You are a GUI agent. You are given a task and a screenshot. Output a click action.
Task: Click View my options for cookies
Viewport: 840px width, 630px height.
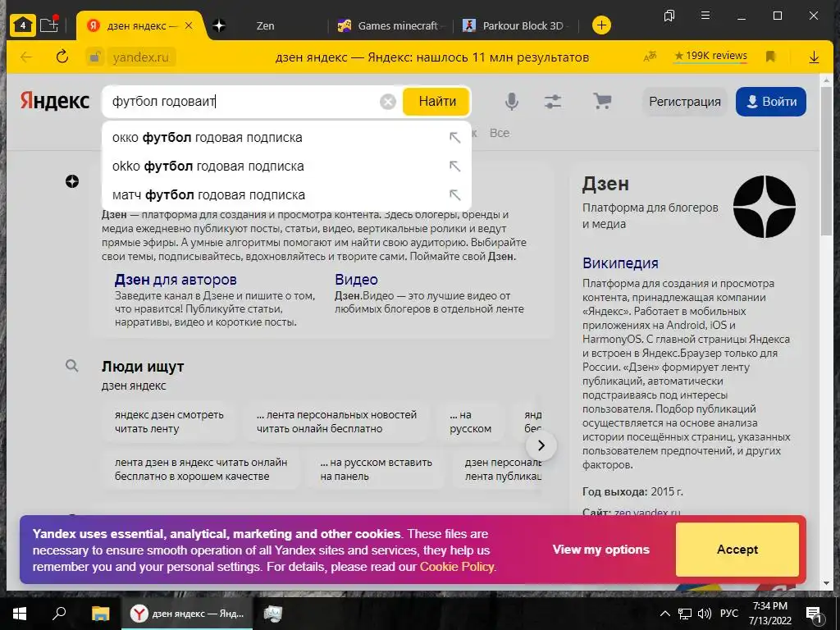[x=601, y=549]
